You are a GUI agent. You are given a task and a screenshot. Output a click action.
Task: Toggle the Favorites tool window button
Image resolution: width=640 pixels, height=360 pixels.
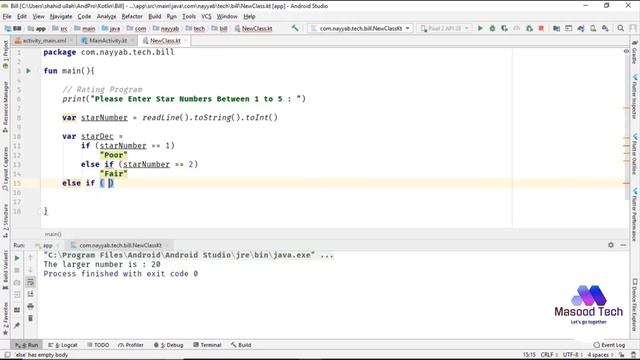(x=5, y=318)
